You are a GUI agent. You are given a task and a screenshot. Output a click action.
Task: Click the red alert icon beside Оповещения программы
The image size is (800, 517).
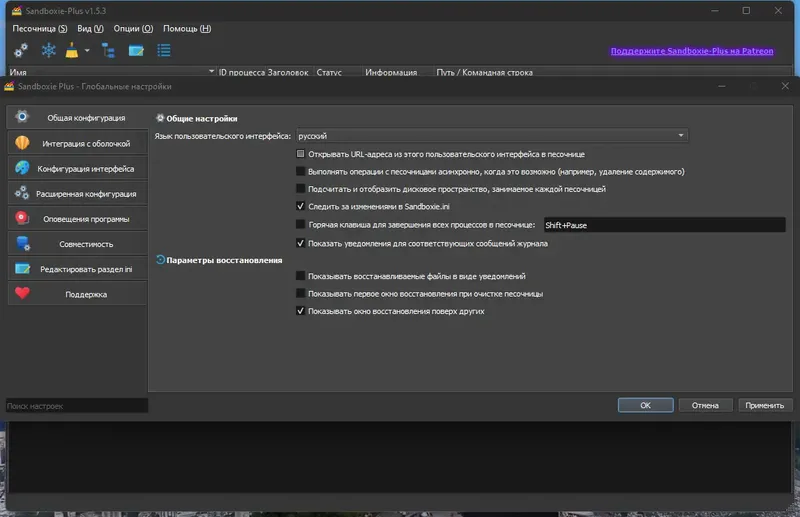(22, 218)
